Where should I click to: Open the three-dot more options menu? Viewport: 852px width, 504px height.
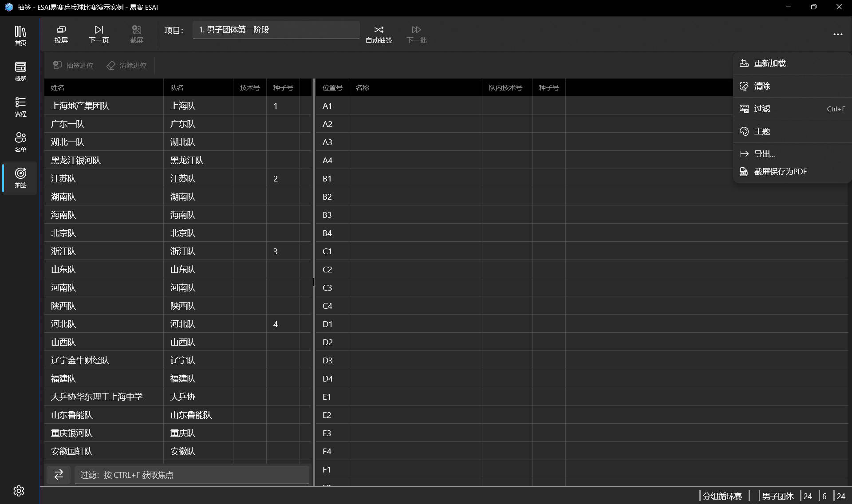[838, 34]
